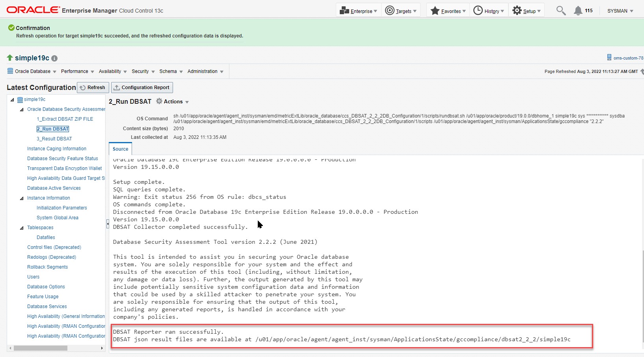Open Feature Usage tree item
This screenshot has width=644, height=357.
pyautogui.click(x=43, y=297)
